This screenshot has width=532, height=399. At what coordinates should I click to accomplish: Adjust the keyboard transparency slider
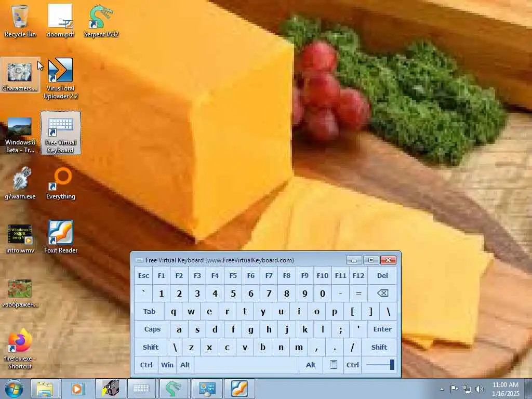pos(379,365)
